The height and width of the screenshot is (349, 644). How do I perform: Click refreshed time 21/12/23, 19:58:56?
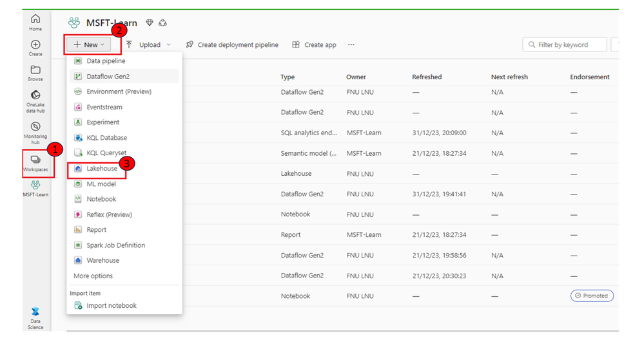click(439, 255)
